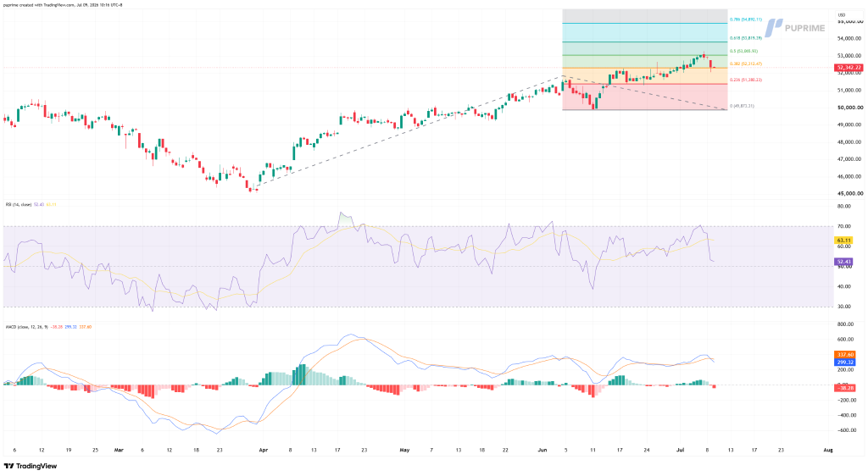Click the RSI axis label 30.00
868x476 pixels.
click(844, 307)
